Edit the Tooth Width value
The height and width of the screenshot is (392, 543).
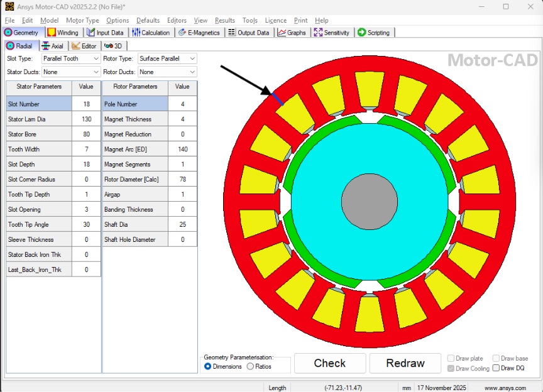87,149
